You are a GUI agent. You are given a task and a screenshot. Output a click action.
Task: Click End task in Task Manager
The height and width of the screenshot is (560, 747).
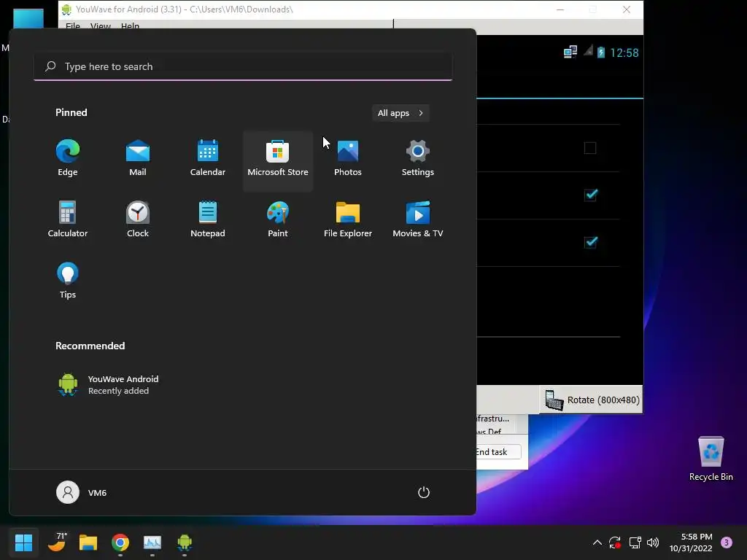pos(498,452)
